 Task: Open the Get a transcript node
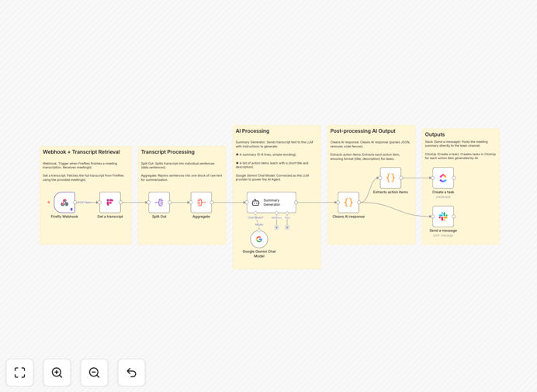[110, 203]
